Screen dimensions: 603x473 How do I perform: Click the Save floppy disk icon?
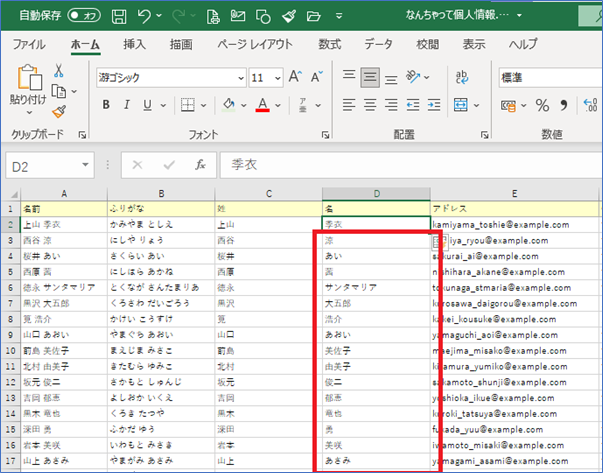(x=119, y=17)
